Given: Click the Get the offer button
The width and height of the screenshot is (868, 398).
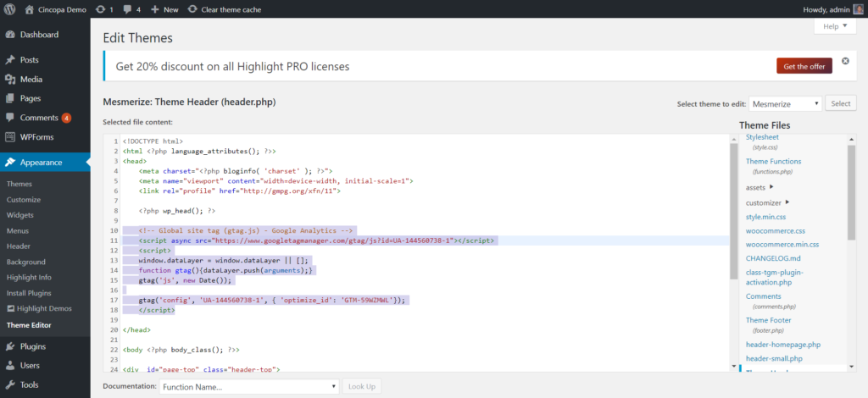Looking at the screenshot, I should coord(804,66).
